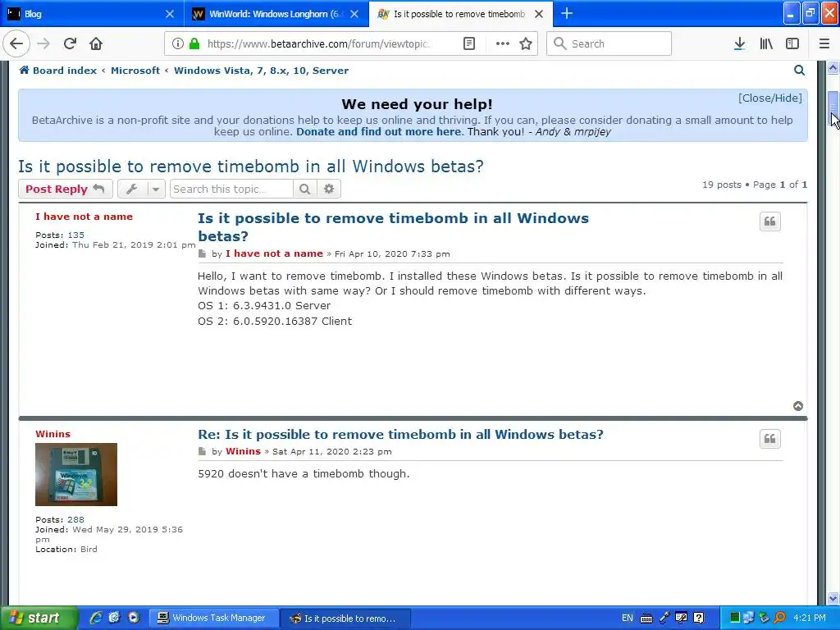Screen dimensions: 840x630
Task: Click the green padlock security icon
Action: pyautogui.click(x=194, y=44)
